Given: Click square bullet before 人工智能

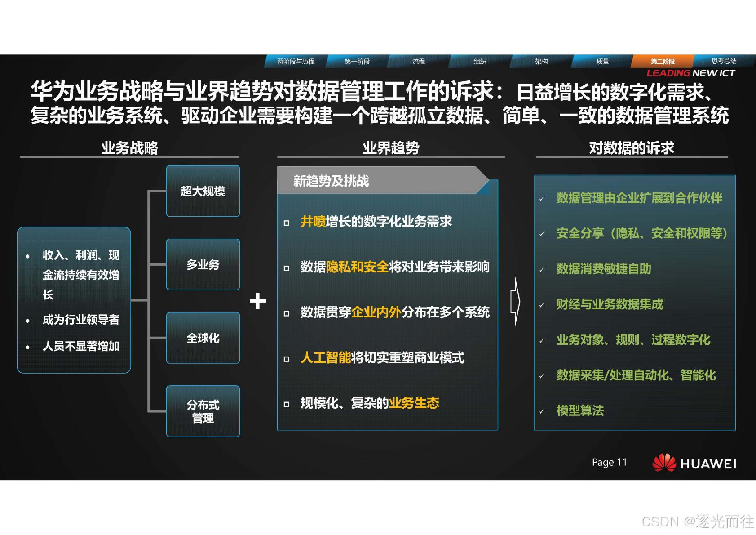Looking at the screenshot, I should [287, 359].
